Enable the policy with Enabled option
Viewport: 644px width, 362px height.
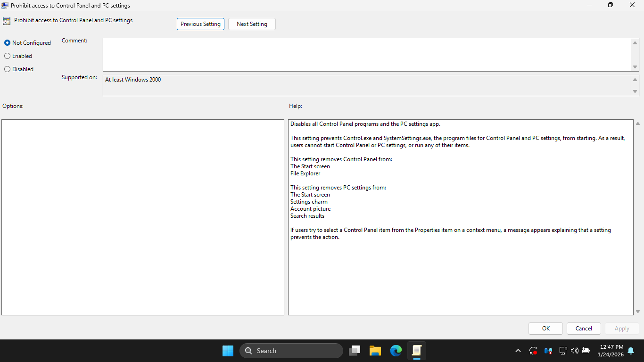coord(8,56)
